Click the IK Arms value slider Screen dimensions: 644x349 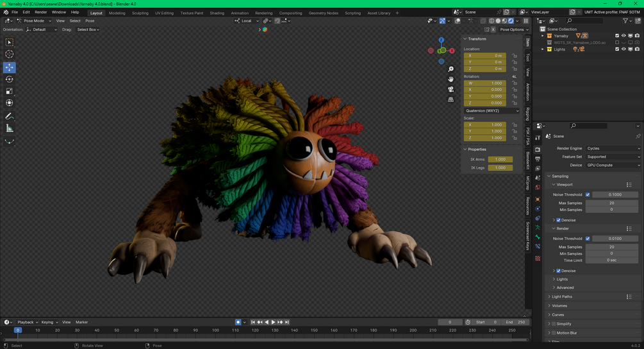(x=500, y=159)
